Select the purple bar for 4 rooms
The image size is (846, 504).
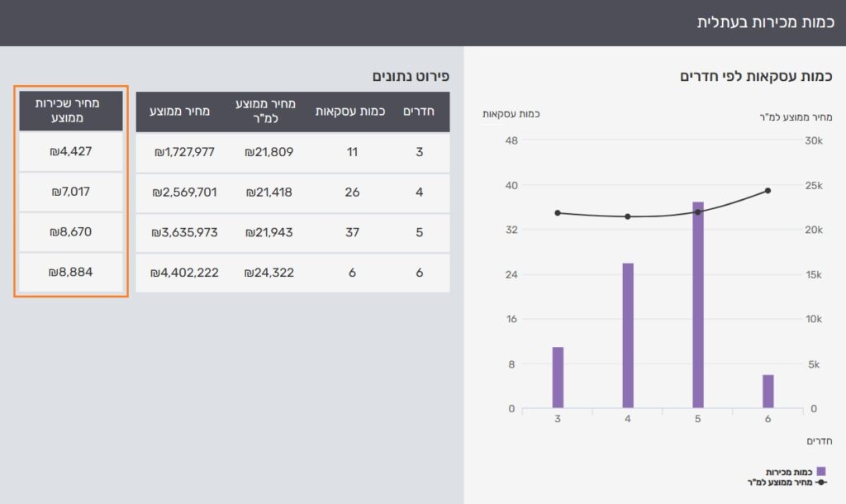coord(628,335)
